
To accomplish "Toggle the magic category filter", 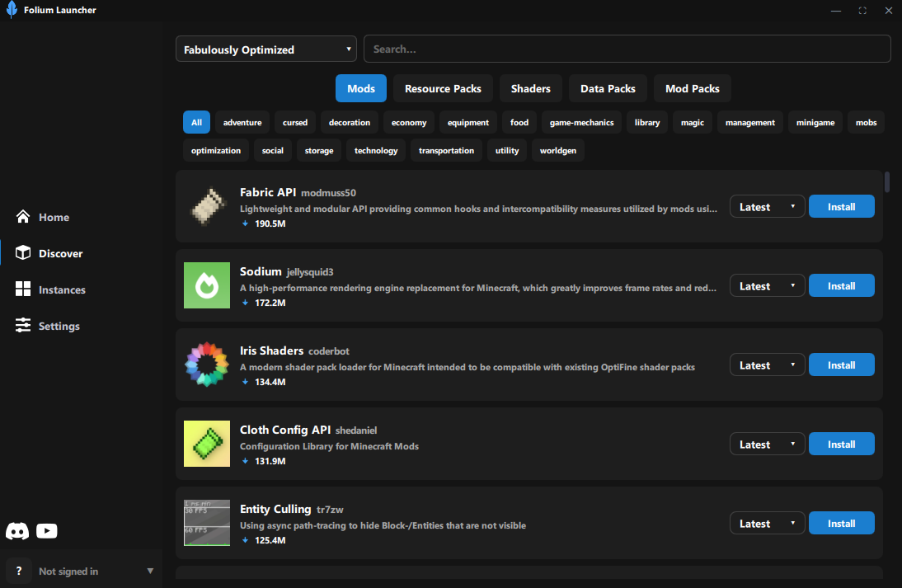I will tap(692, 123).
